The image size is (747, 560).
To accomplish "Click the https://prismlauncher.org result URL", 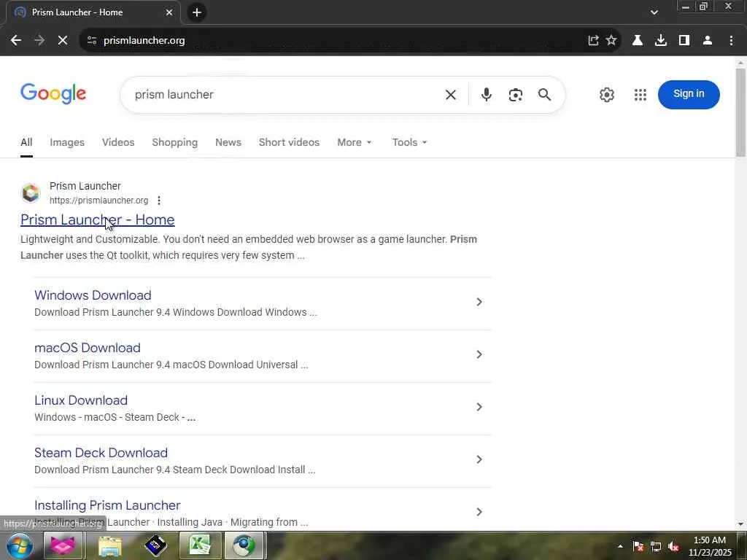I will point(98,201).
